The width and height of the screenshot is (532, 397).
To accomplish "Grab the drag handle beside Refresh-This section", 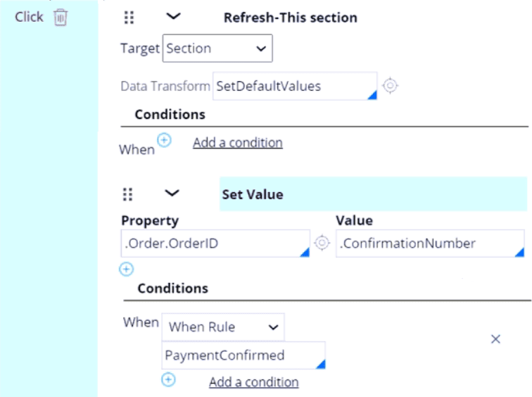I will [x=129, y=18].
